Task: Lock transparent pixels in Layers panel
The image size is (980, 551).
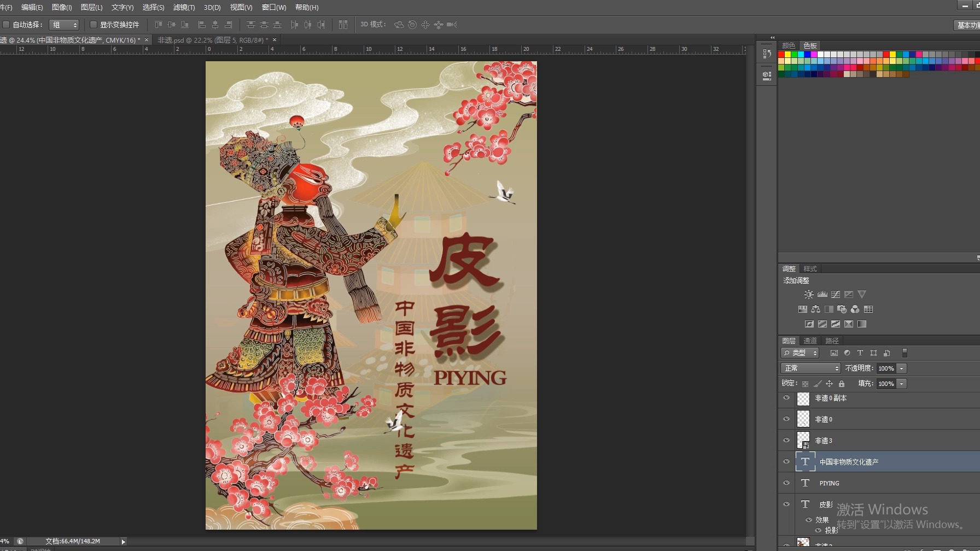Action: [805, 384]
